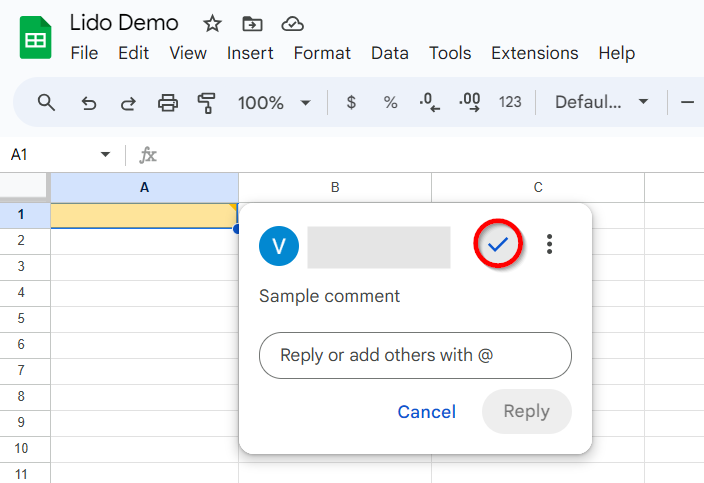Image resolution: width=704 pixels, height=483 pixels.
Task: Star the Lido Demo document
Action: tap(212, 24)
